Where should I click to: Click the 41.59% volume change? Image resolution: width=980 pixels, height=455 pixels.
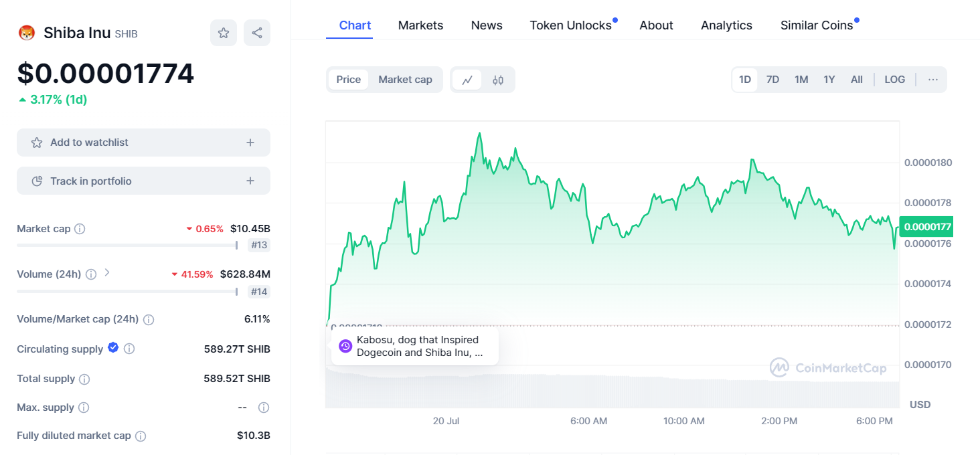(x=192, y=274)
